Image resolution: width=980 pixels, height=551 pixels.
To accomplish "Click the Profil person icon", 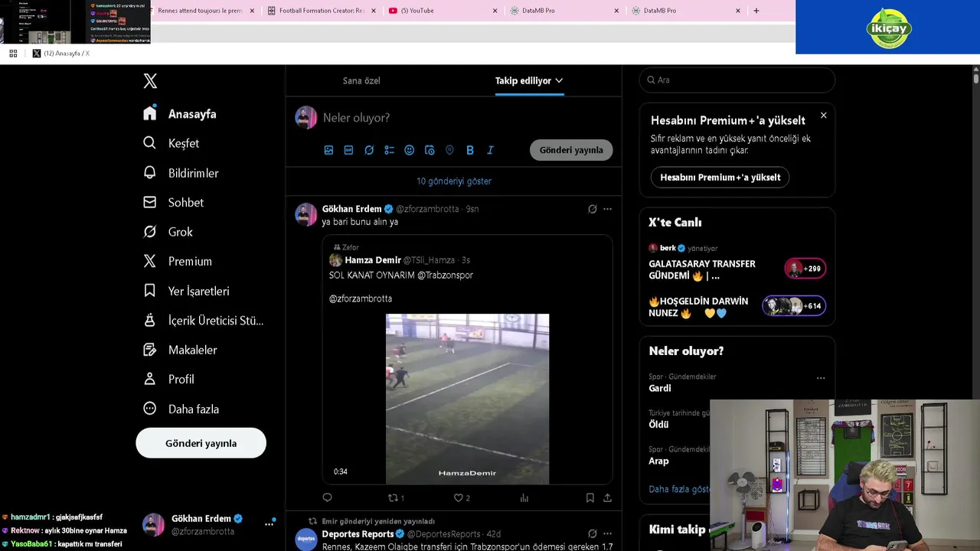I will click(x=150, y=379).
